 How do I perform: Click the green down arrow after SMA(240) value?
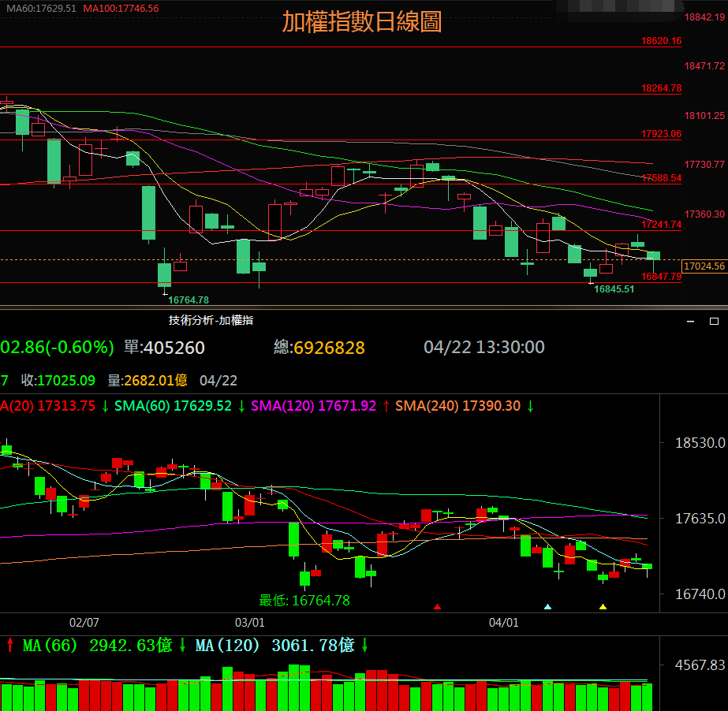pos(531,406)
